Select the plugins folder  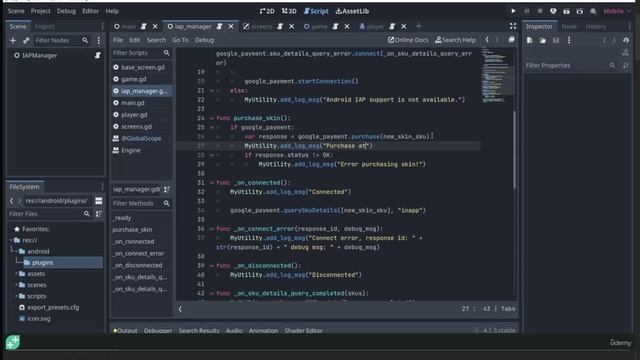point(42,262)
